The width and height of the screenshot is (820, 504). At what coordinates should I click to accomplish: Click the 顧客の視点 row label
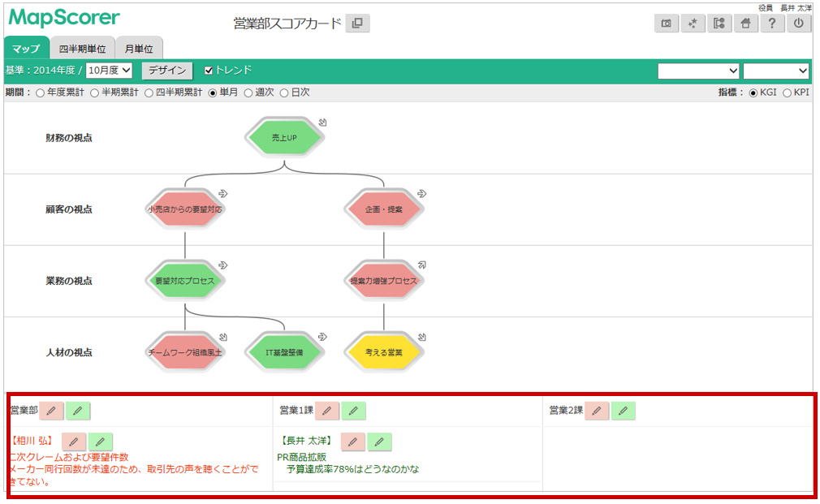[69, 209]
